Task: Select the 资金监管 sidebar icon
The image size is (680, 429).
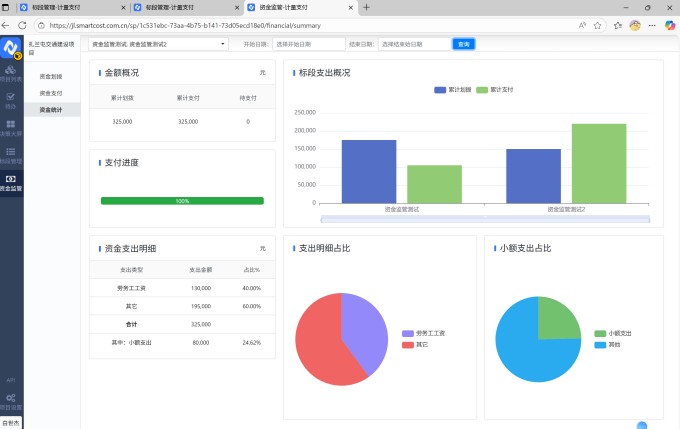Action: (11, 182)
